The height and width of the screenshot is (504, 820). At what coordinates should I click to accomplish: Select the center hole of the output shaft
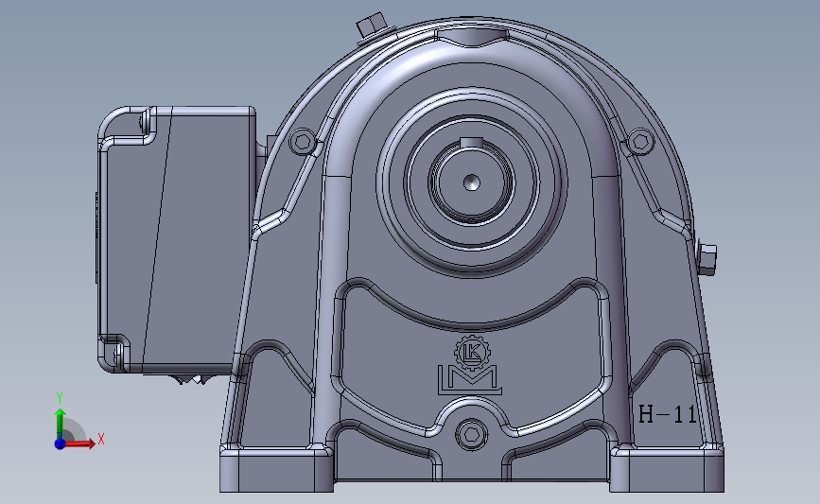pyautogui.click(x=472, y=182)
